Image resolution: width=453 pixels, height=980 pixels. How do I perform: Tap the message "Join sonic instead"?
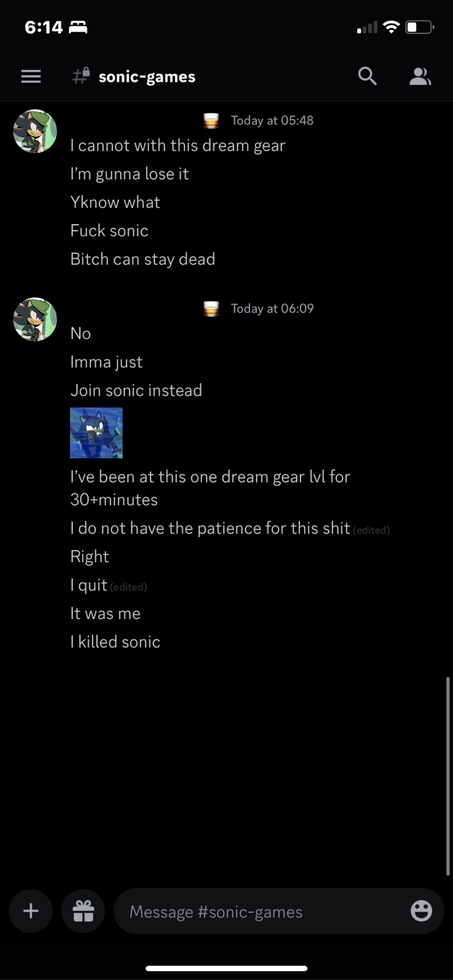pyautogui.click(x=136, y=390)
